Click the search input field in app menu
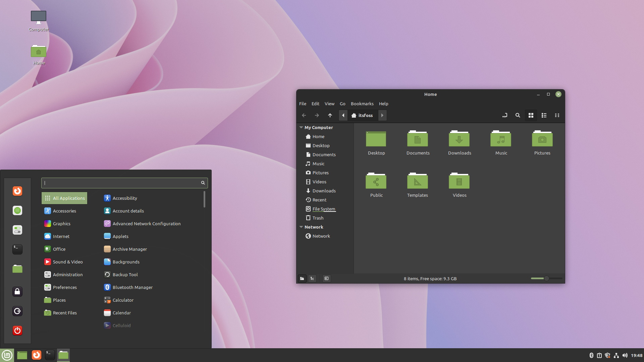The width and height of the screenshot is (644, 362). tap(124, 183)
